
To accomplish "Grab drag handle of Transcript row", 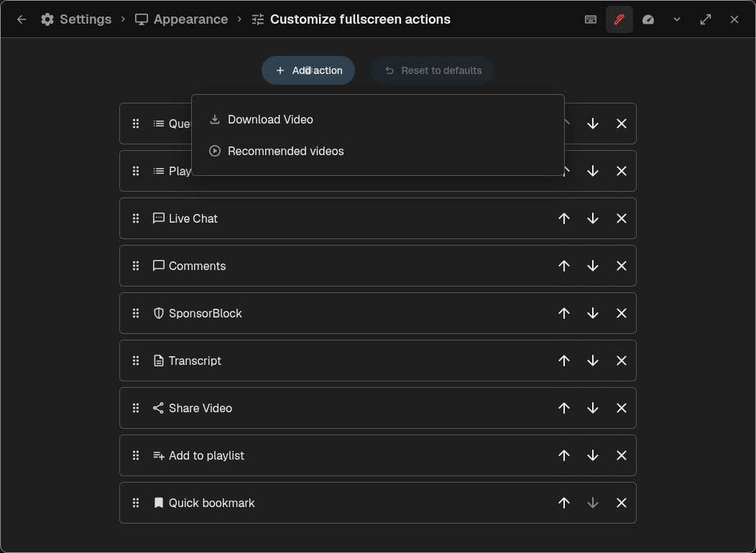I will (x=136, y=361).
